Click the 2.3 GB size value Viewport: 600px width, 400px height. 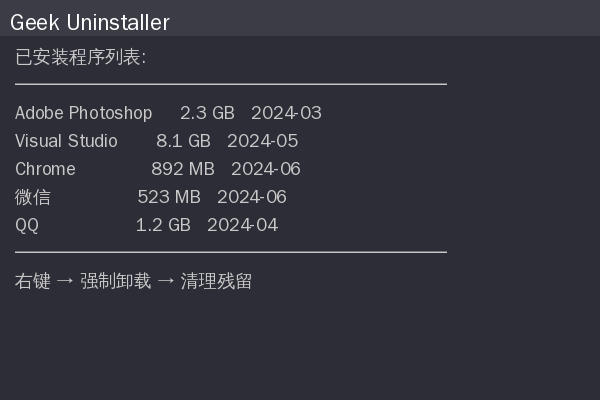coord(207,113)
